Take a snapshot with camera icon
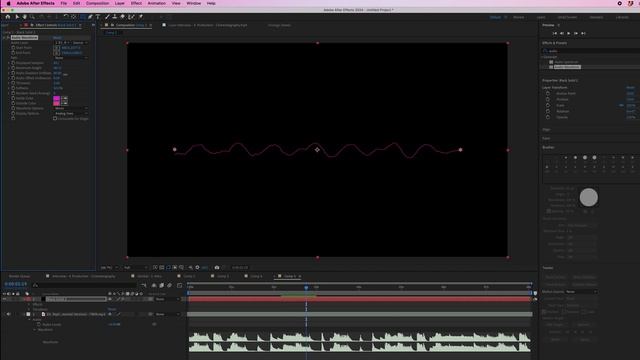 217,267
